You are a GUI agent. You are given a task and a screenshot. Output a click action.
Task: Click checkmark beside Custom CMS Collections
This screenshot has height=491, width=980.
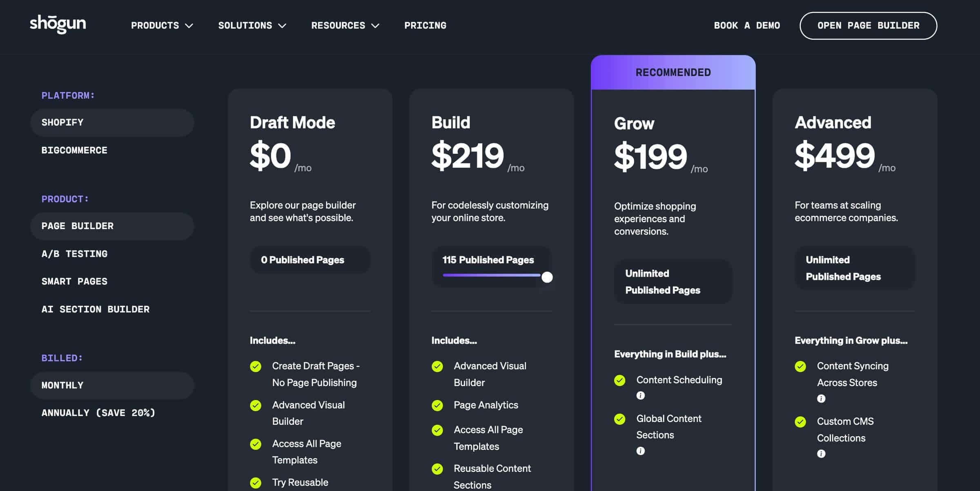pyautogui.click(x=800, y=422)
